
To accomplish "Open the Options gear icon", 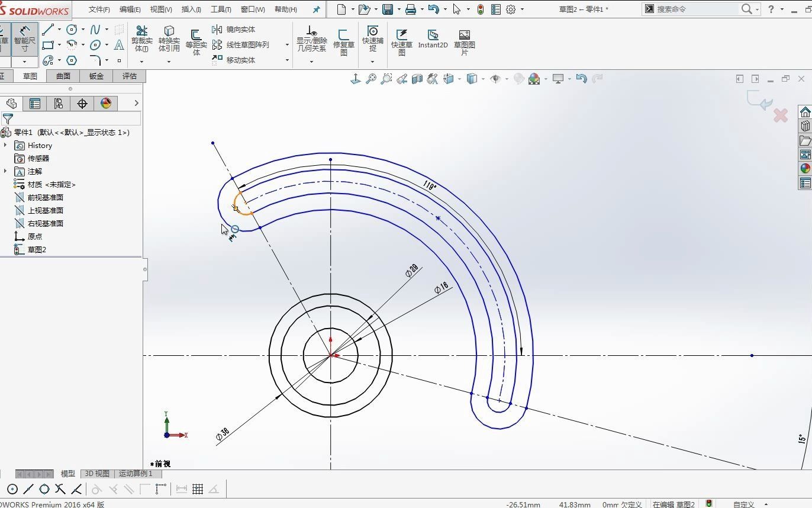I will (x=511, y=9).
